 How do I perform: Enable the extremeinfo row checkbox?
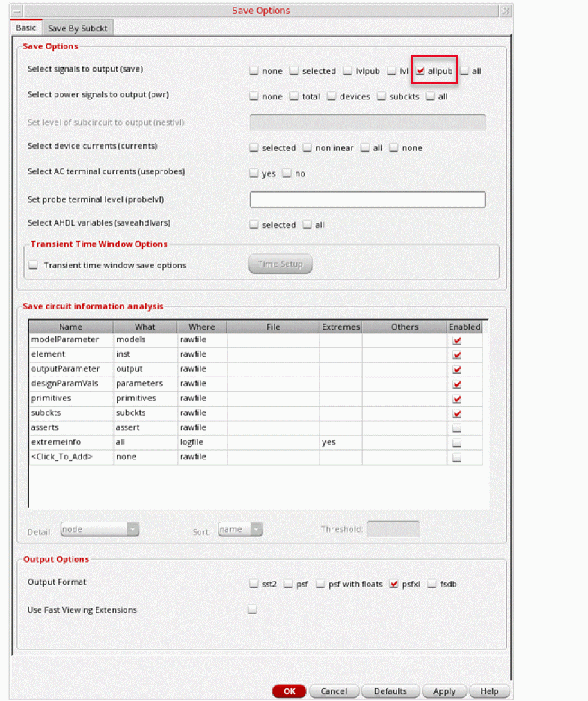[457, 443]
